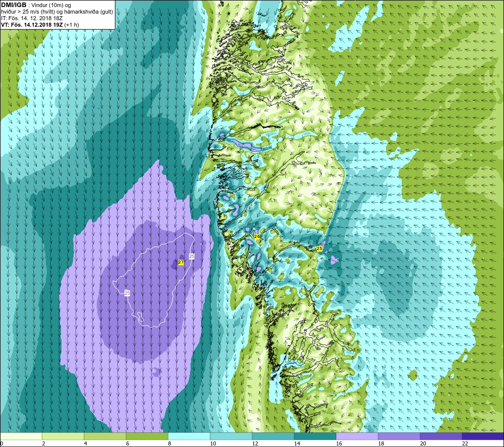Click the scale number 8 under the legend
Screen dimensions: 504x447
coord(169,443)
